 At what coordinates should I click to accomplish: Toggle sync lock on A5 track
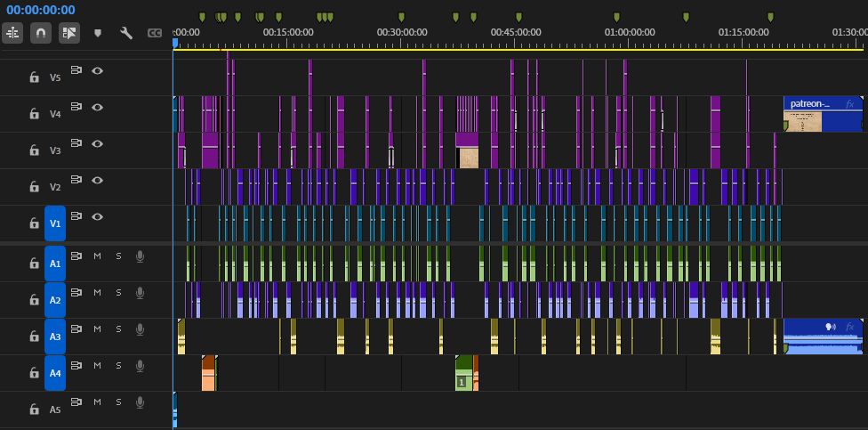76,402
